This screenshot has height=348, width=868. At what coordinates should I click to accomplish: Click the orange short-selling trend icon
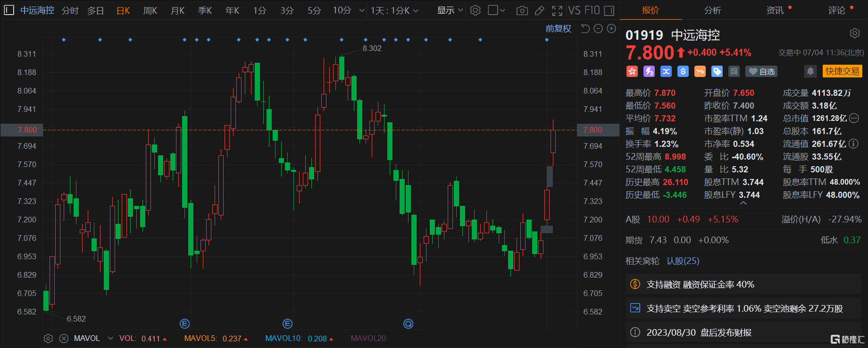tap(700, 71)
